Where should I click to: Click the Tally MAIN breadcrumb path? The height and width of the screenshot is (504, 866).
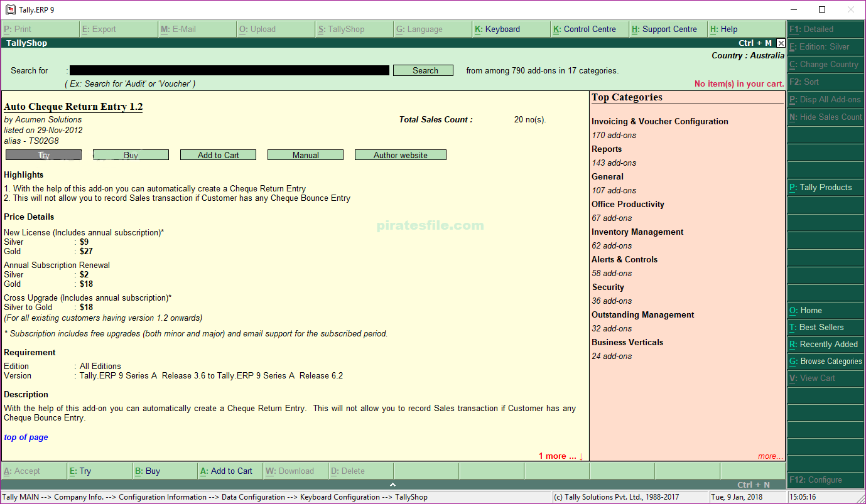tap(214, 497)
